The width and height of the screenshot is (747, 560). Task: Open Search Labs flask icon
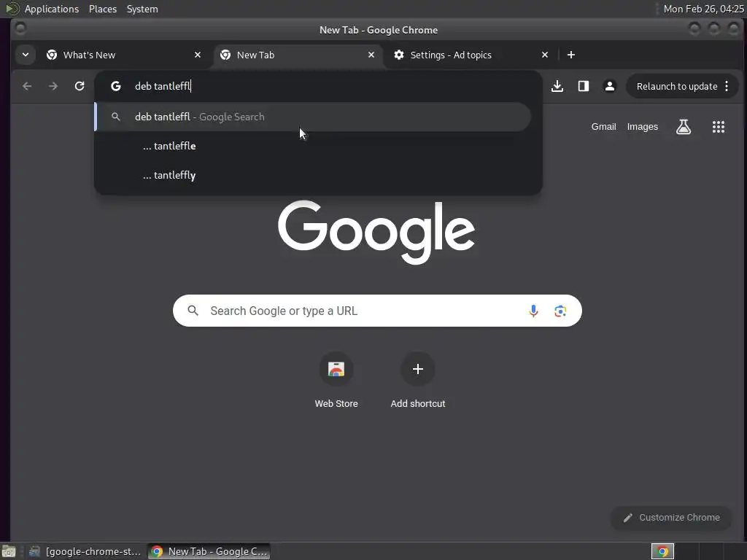[x=684, y=127]
